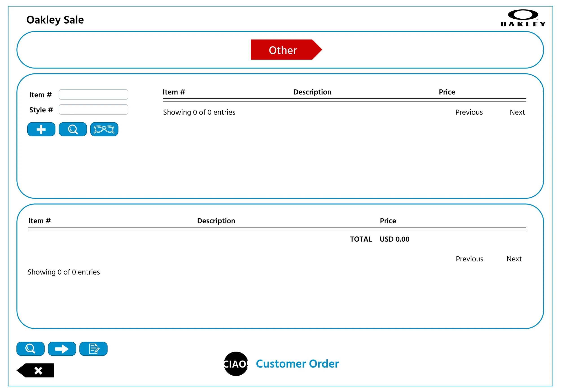Sort upper table by Description header
561x392 pixels.
[x=312, y=92]
